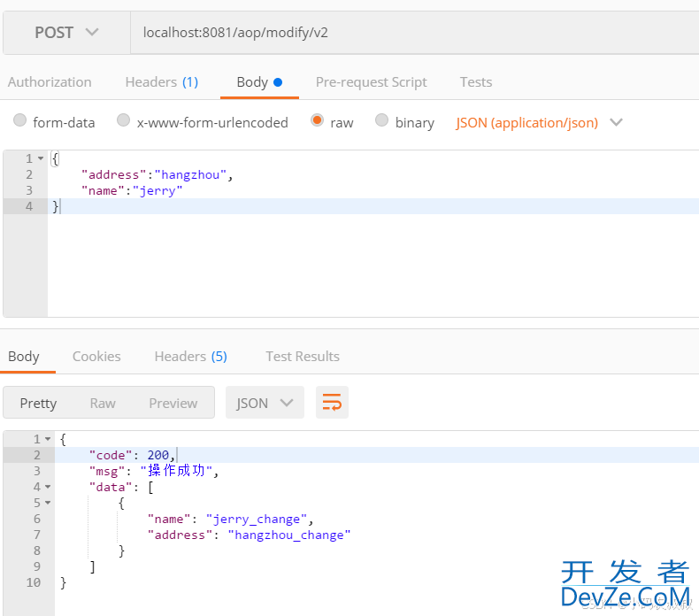Image resolution: width=699 pixels, height=616 pixels.
Task: Switch to the Tests tab
Action: click(476, 82)
